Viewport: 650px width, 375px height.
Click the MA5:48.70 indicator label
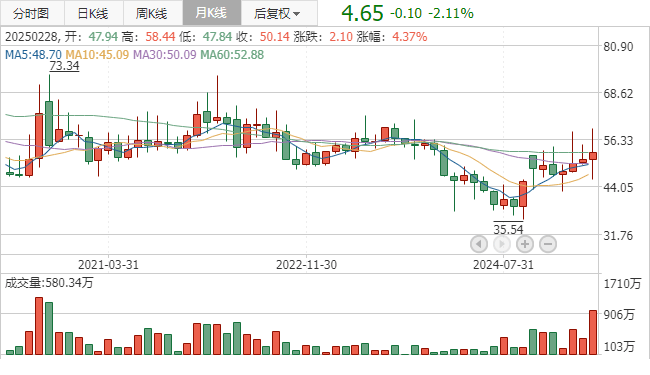pyautogui.click(x=33, y=55)
